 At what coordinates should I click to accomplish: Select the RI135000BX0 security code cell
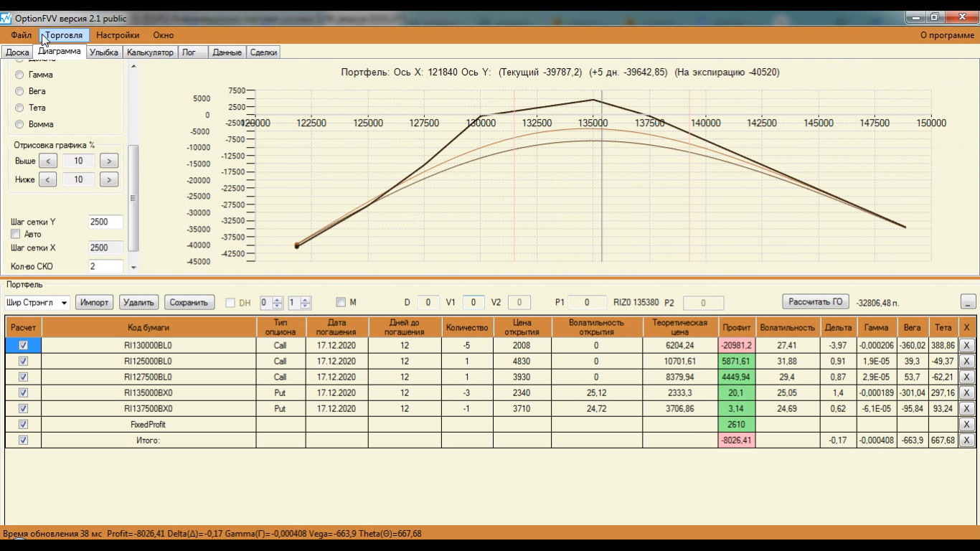(x=149, y=392)
